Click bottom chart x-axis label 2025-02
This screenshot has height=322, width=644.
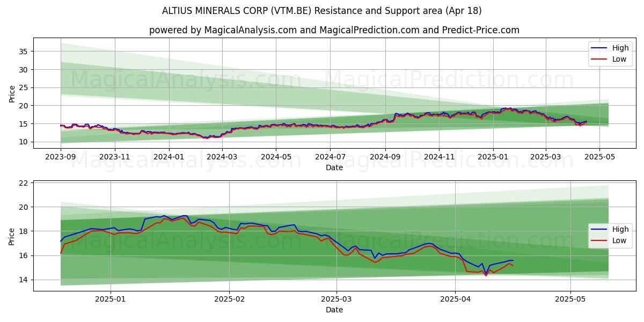point(229,299)
